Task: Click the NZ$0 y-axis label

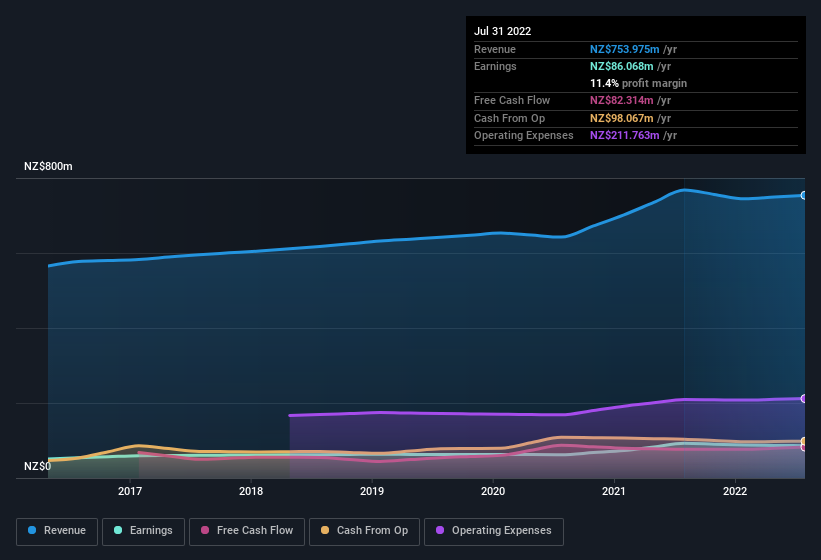Action: point(37,466)
